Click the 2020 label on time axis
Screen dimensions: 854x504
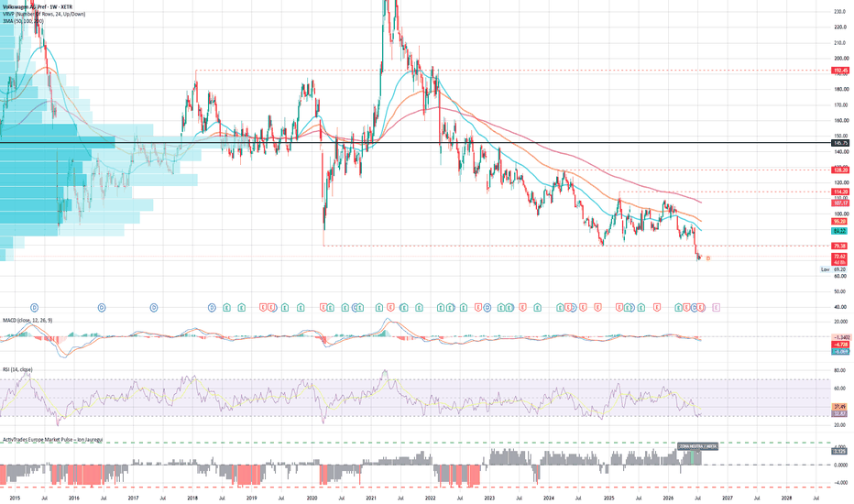[x=311, y=498]
